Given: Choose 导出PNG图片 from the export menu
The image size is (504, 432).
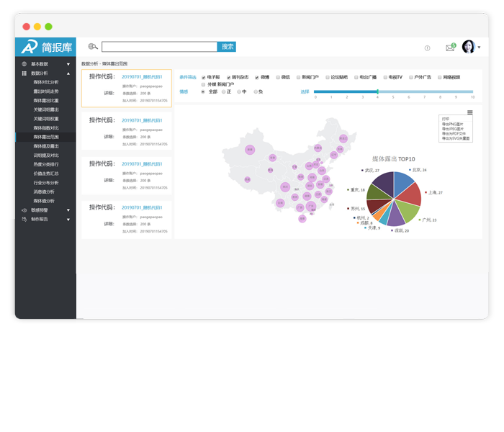Looking at the screenshot, I should pyautogui.click(x=453, y=124).
